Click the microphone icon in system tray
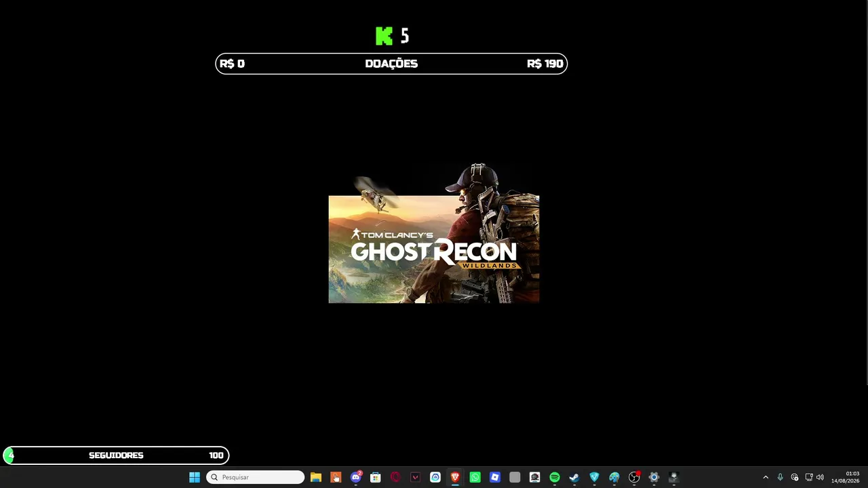The image size is (868, 488). point(781,477)
